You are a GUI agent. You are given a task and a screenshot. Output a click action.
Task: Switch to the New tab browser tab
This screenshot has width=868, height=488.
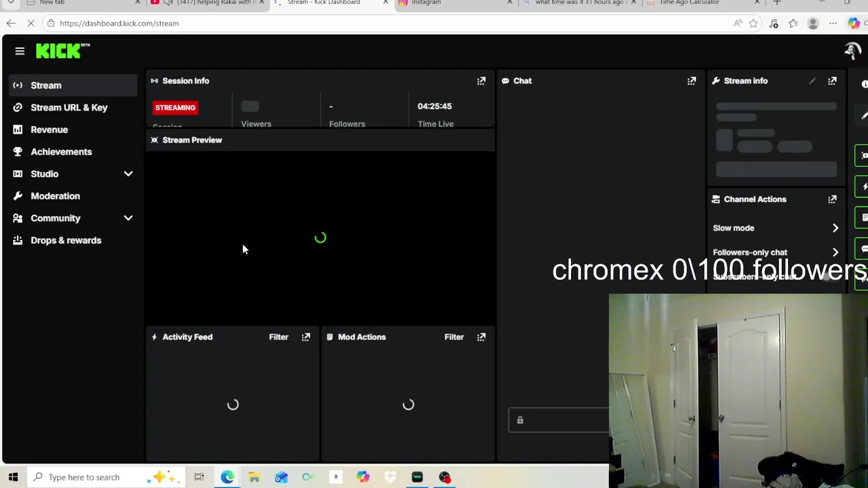tap(81, 3)
